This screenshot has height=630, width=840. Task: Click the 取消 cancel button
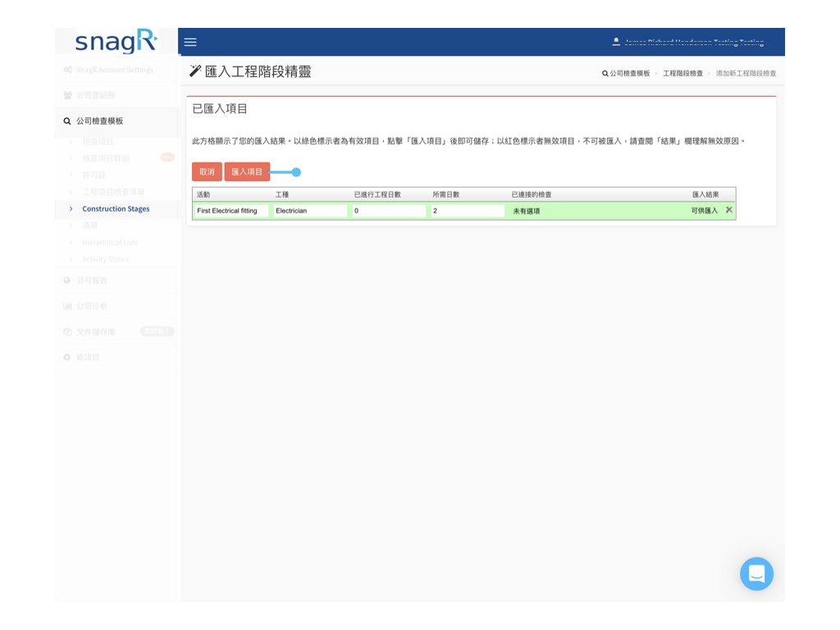[207, 172]
